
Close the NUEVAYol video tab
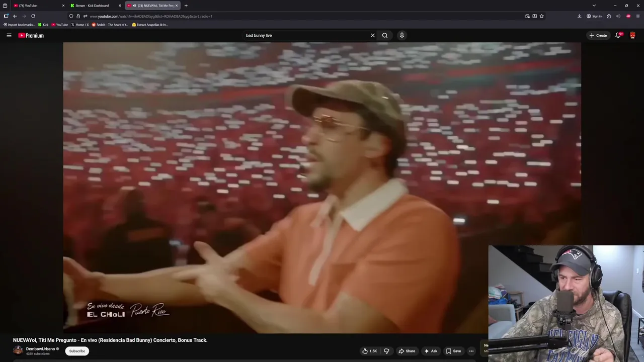click(x=177, y=6)
